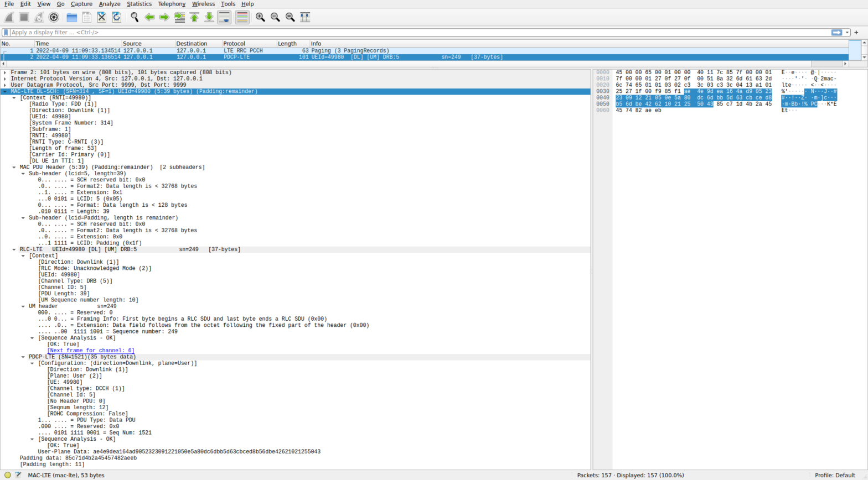Click the reload capture file icon
868x480 pixels.
pyautogui.click(x=117, y=18)
